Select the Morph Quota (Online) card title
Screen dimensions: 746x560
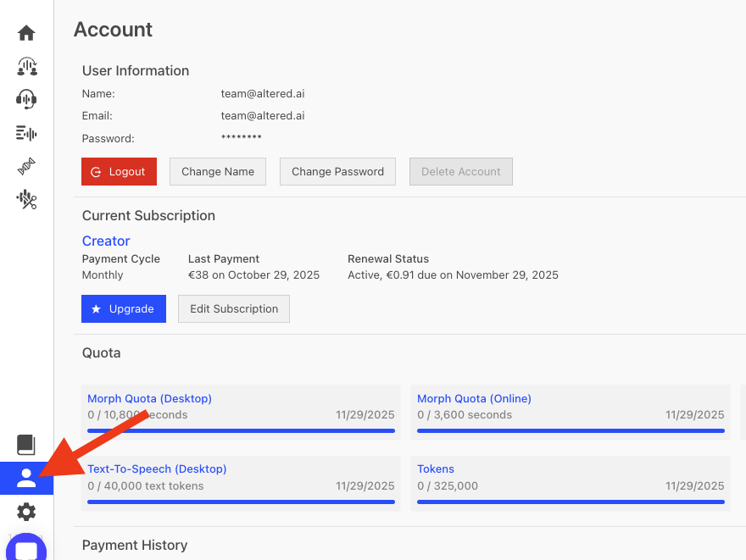pos(474,398)
